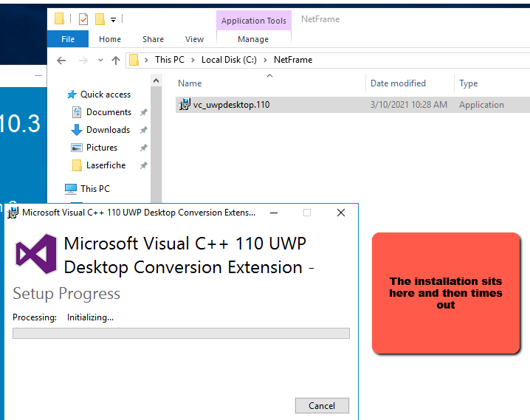
Task: Click the Quick access star icon
Action: (72, 94)
